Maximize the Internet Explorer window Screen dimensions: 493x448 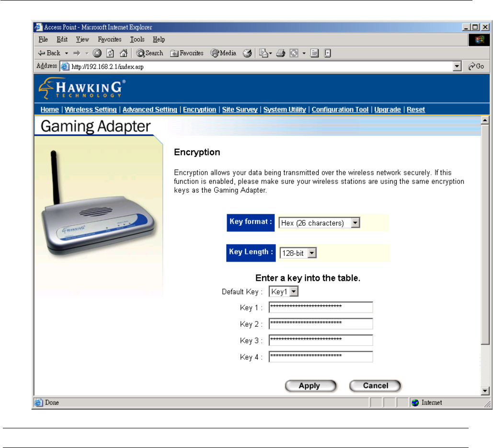coord(475,27)
